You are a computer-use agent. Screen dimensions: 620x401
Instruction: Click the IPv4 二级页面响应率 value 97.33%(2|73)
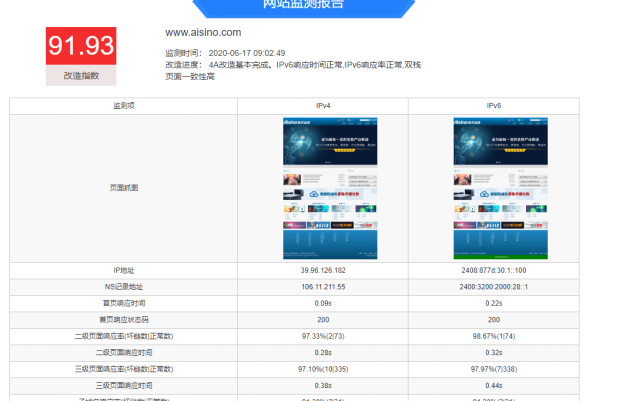323,336
